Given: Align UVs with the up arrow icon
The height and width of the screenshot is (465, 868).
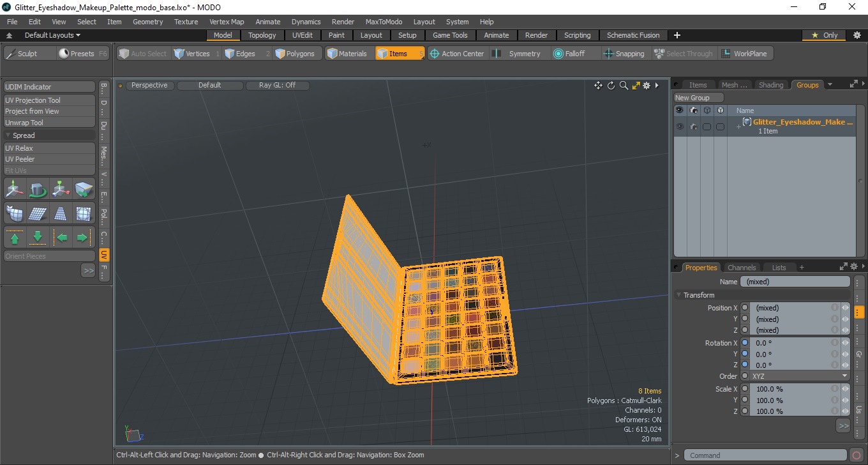Looking at the screenshot, I should point(15,238).
